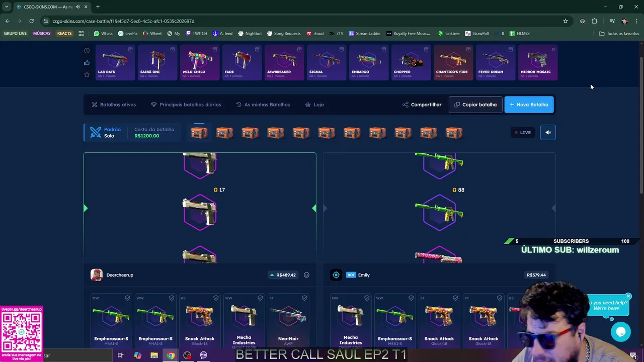644x362 pixels.
Task: Click the Copiar batalha button
Action: pos(475,105)
